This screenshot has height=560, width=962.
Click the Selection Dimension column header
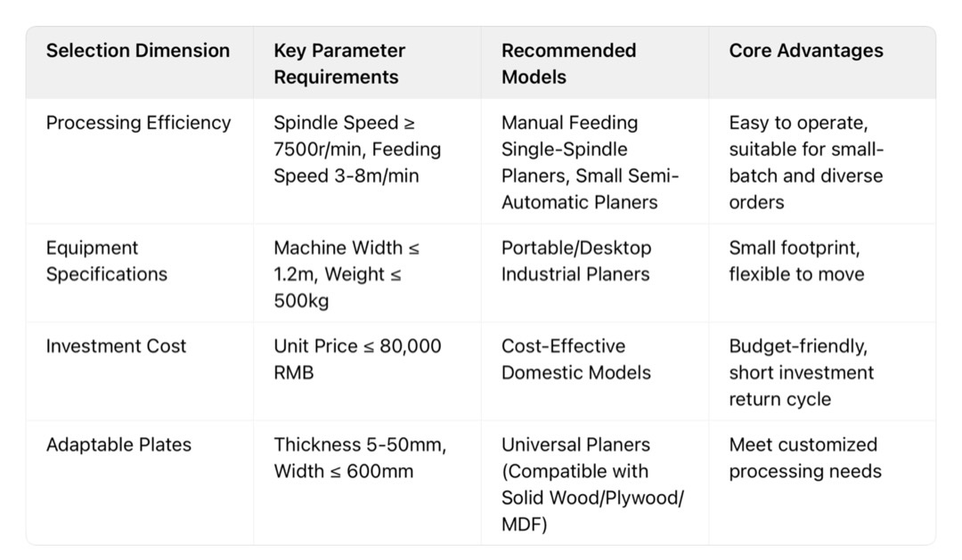click(138, 51)
